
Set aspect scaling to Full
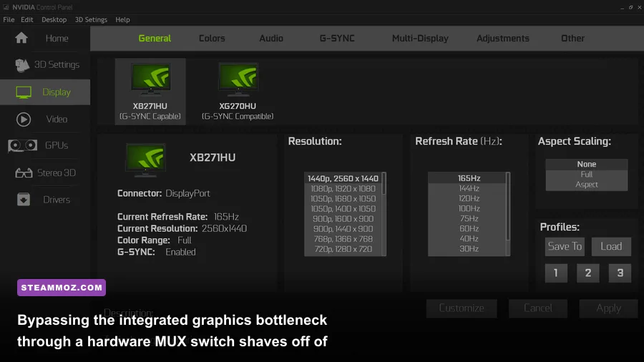587,175
